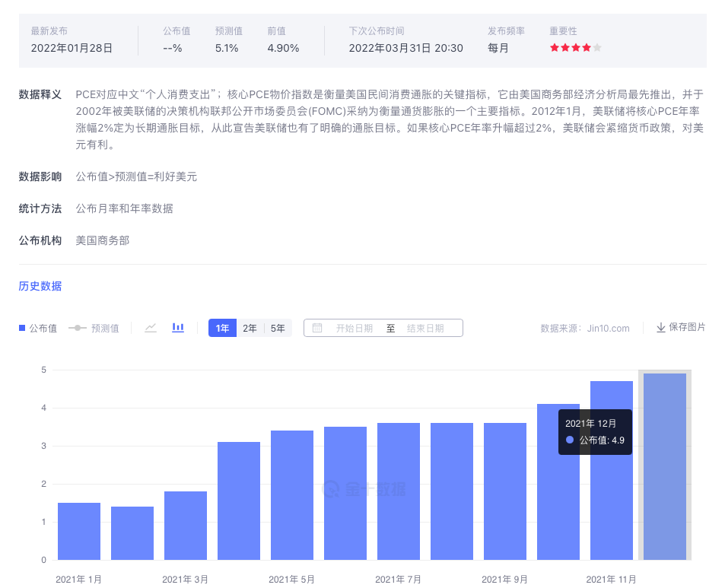Switch to bar chart view icon

pos(178,328)
